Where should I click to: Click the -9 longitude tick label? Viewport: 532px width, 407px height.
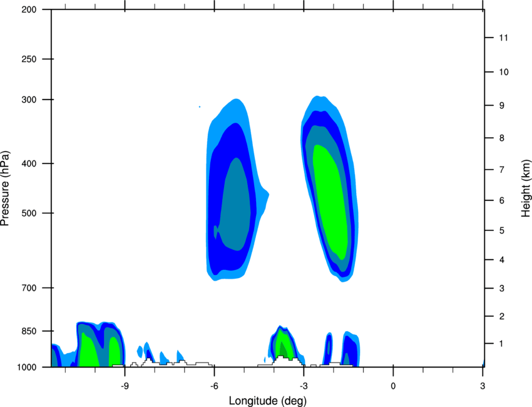tap(125, 386)
